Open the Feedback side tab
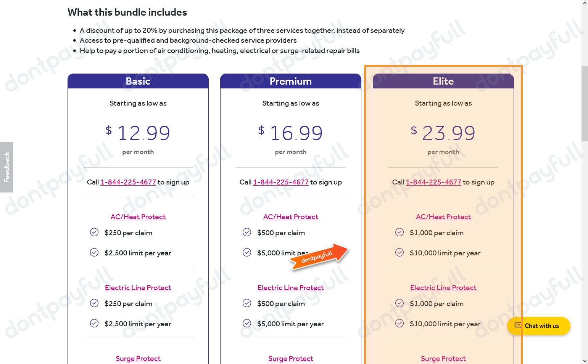The width and height of the screenshot is (588, 364). [6, 167]
